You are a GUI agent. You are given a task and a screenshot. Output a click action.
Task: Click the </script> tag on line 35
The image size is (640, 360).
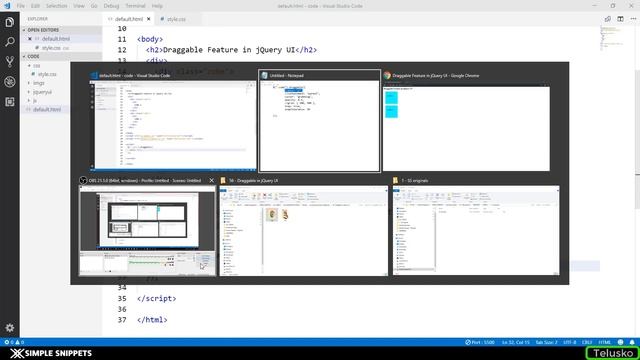tap(156, 298)
